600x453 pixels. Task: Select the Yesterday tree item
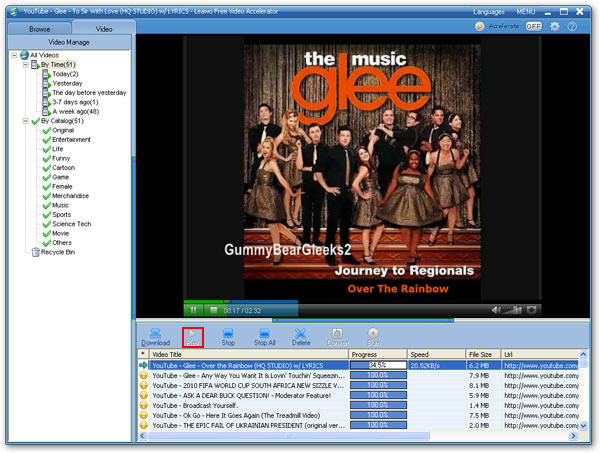point(67,83)
